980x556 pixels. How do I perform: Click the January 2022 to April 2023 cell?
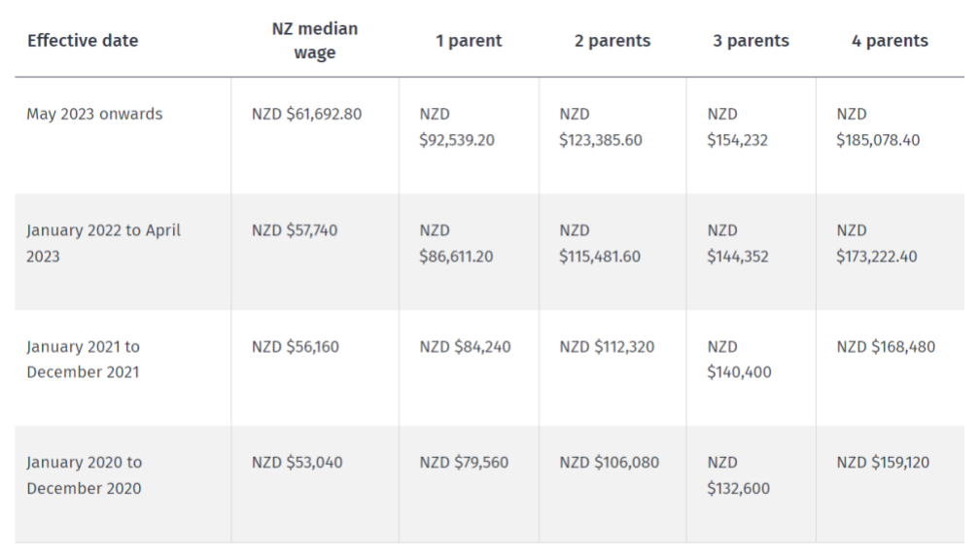[x=103, y=244]
